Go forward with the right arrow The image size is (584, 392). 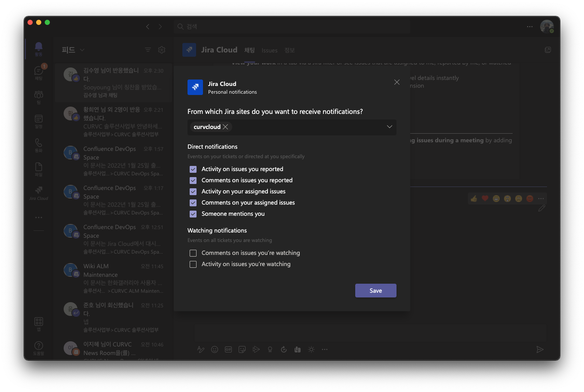tap(160, 27)
